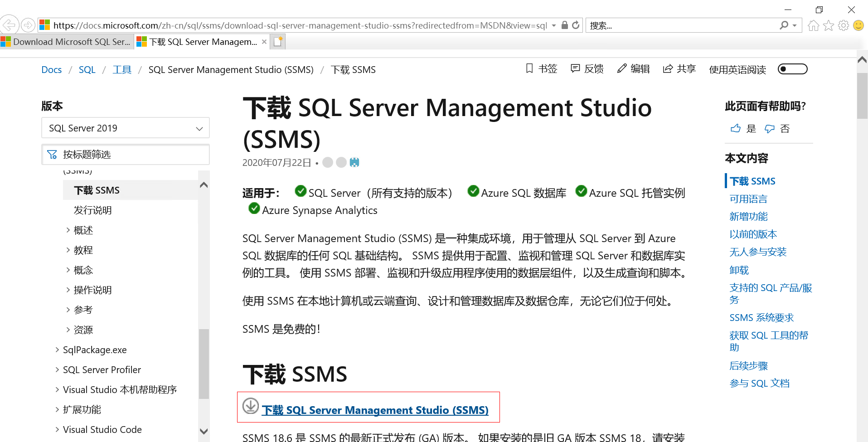Click the smiley feedback icon
The image size is (868, 442).
click(x=858, y=25)
